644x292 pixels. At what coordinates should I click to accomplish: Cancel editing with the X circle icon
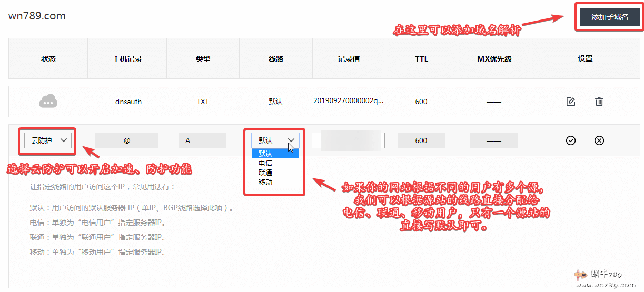[x=599, y=140]
